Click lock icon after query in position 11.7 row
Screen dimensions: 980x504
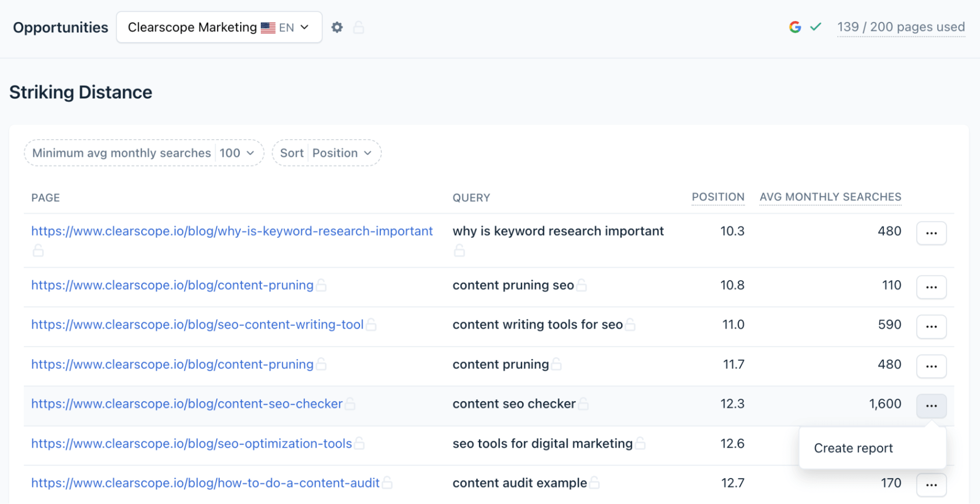click(556, 364)
